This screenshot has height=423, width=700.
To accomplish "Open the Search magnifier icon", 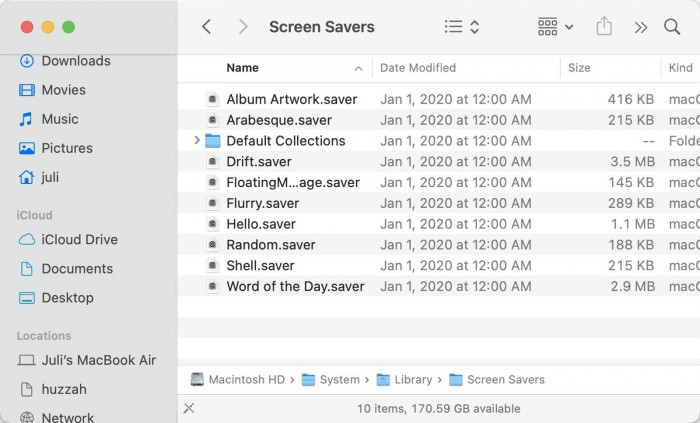I will [672, 27].
